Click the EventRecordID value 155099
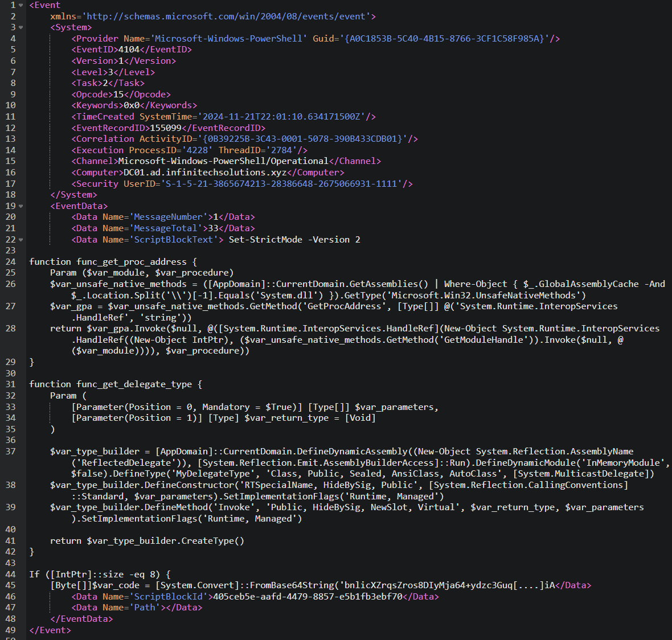This screenshot has height=640, width=672. click(x=166, y=128)
